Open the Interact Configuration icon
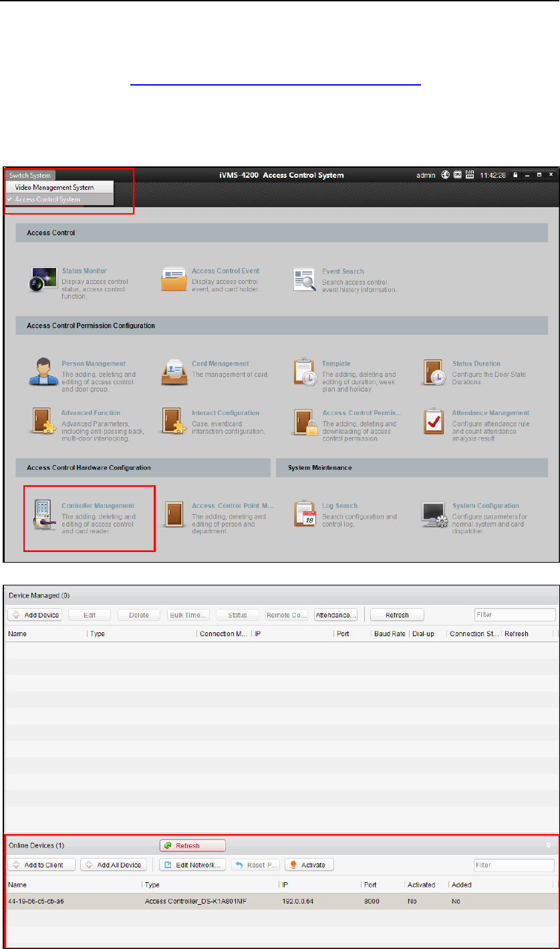 tap(174, 422)
